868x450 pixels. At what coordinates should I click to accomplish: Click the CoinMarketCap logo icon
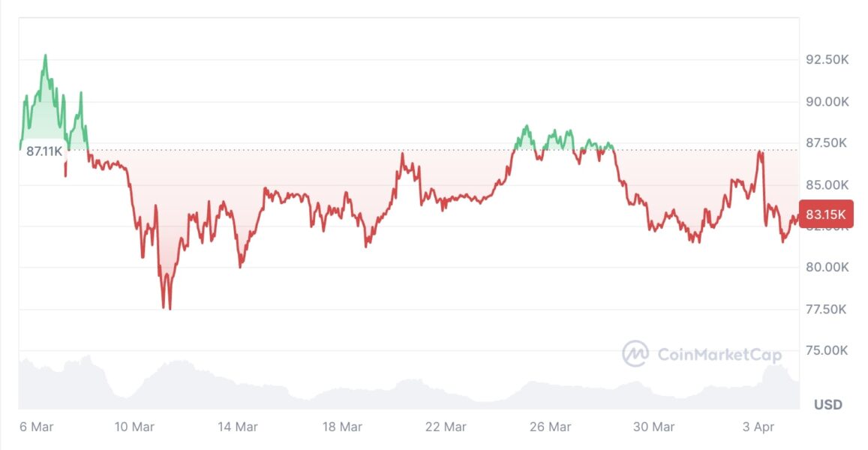click(x=635, y=353)
